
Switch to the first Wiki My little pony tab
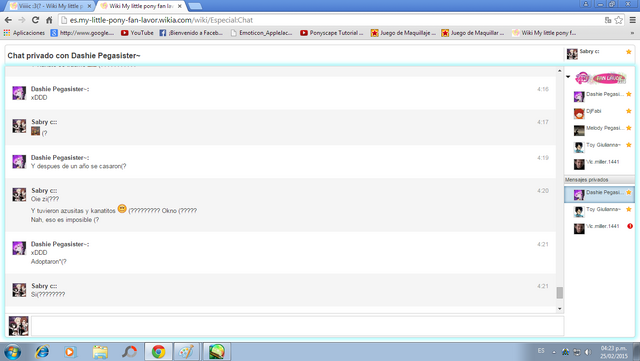pyautogui.click(x=51, y=6)
